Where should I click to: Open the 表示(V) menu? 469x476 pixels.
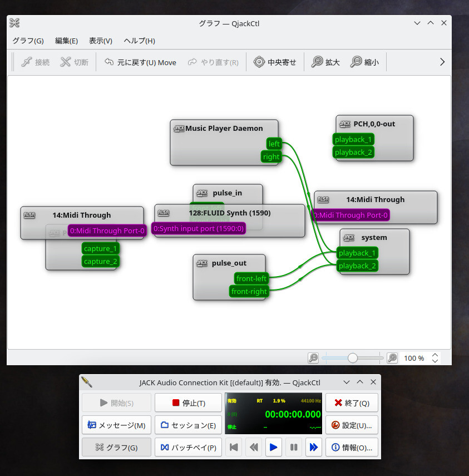point(100,41)
